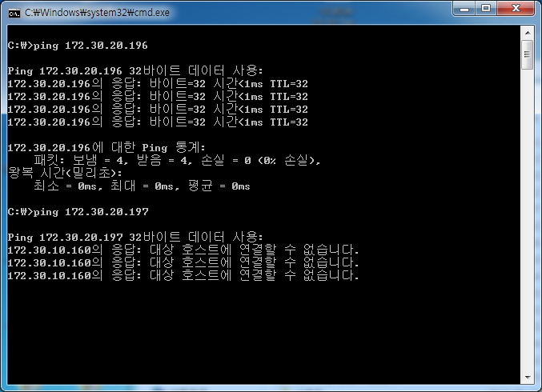Image resolution: width=542 pixels, height=392 pixels.
Task: Click the '왕복 시간(밀리초):' line
Action: tap(65, 173)
